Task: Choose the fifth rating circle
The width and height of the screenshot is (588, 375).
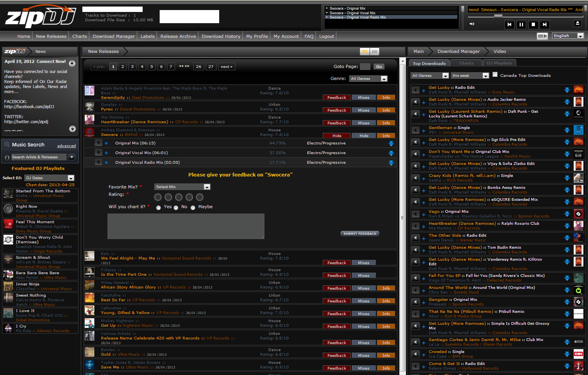Action: click(x=199, y=197)
